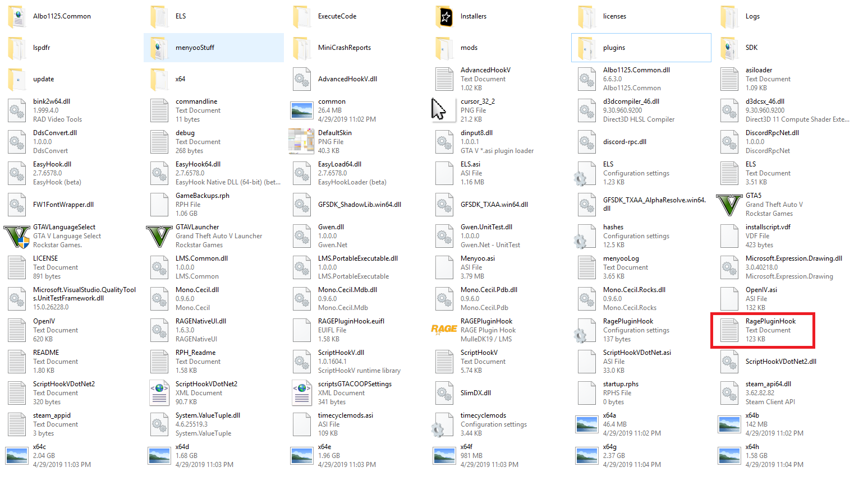The width and height of the screenshot is (868, 481).
Task: Select the steam_appid text document name
Action: click(52, 415)
